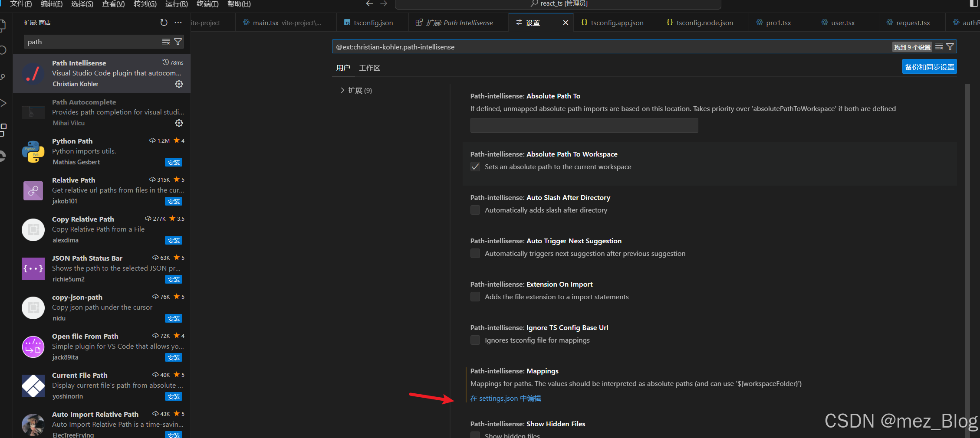The width and height of the screenshot is (980, 438).
Task: Open the extensions filter funnel
Action: point(178,42)
